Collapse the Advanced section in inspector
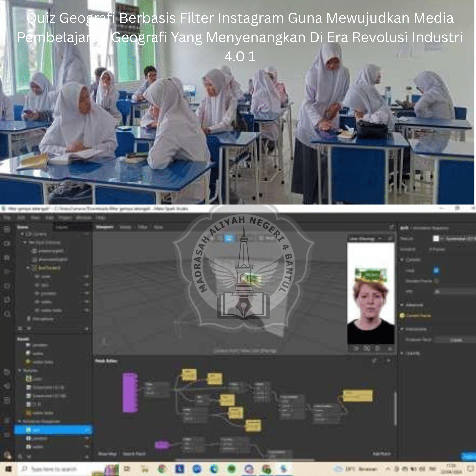The width and height of the screenshot is (476, 476). 402,305
